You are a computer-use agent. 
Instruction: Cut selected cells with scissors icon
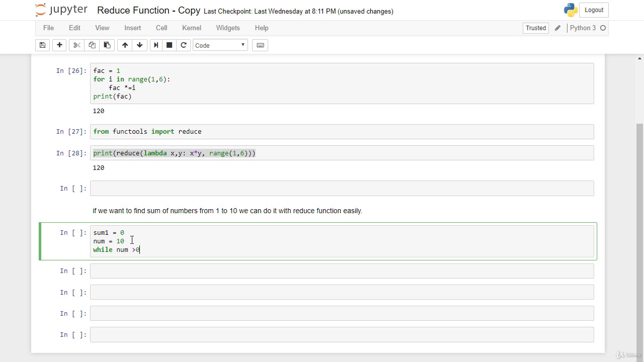[77, 45]
